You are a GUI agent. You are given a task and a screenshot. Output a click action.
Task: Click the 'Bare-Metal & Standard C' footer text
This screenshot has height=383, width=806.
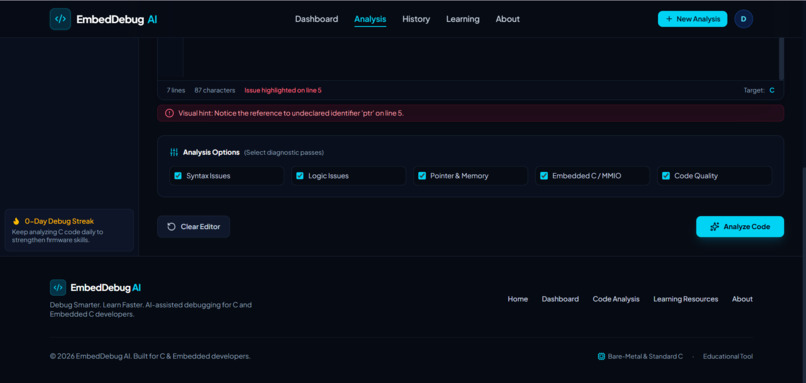point(645,356)
